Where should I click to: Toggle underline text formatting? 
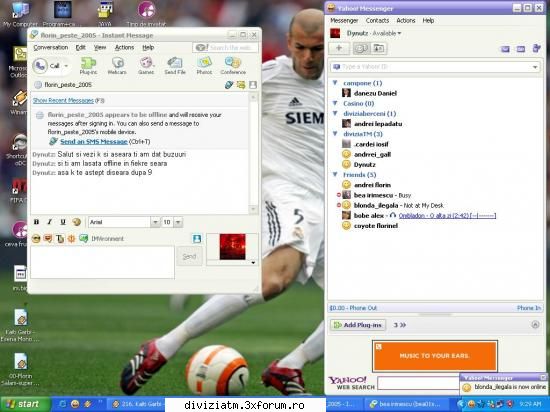pos(63,222)
